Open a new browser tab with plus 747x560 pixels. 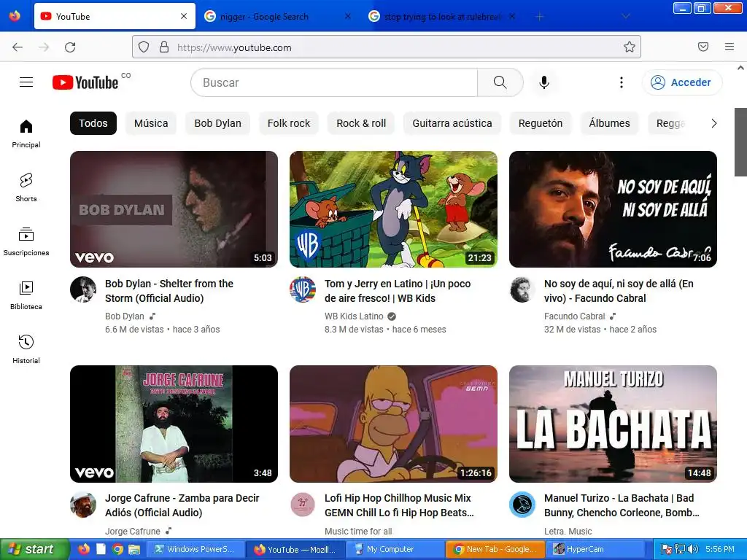[x=539, y=17]
